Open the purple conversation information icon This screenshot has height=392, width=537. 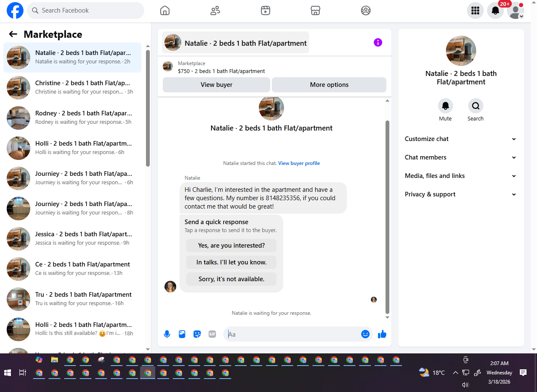pyautogui.click(x=378, y=42)
